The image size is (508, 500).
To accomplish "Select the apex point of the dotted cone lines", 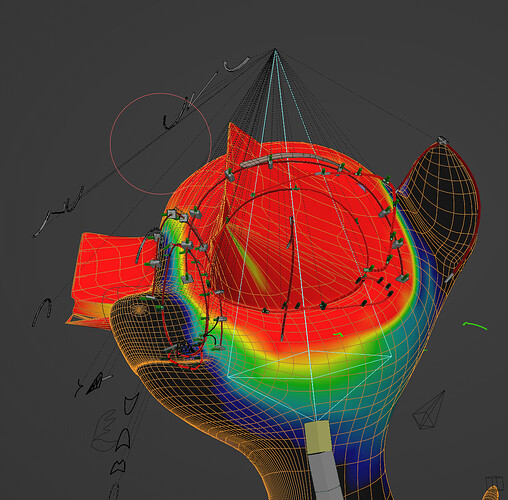I will click(275, 49).
